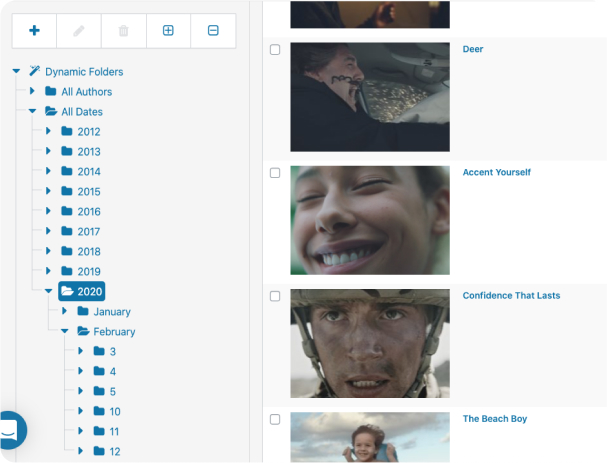
Task: Click the expand-all boxed plus button
Action: (168, 31)
